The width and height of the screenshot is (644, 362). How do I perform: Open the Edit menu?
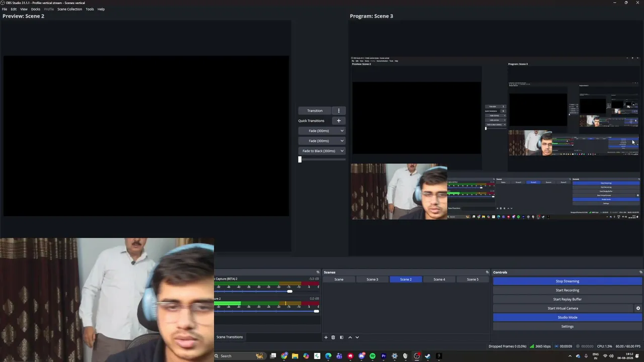click(14, 9)
